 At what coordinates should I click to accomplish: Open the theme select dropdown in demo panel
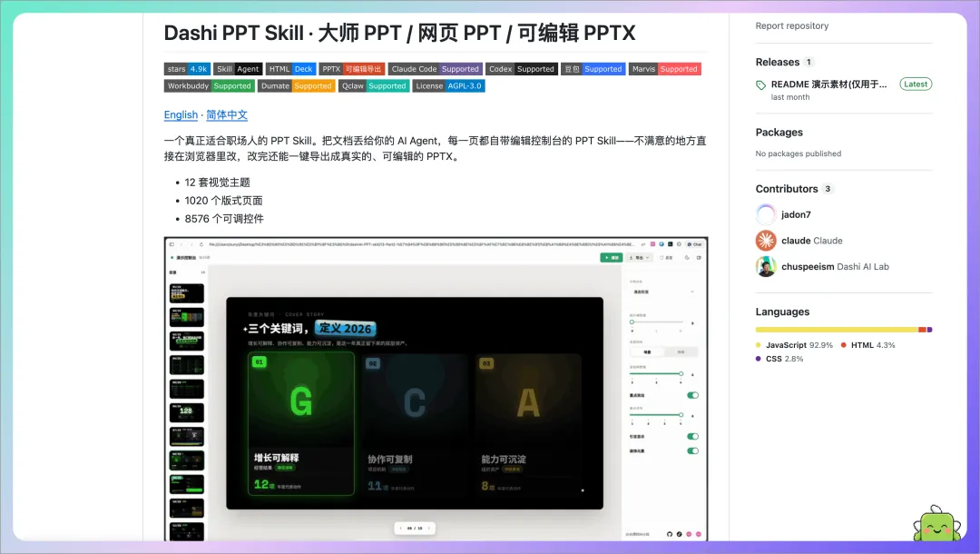(663, 292)
